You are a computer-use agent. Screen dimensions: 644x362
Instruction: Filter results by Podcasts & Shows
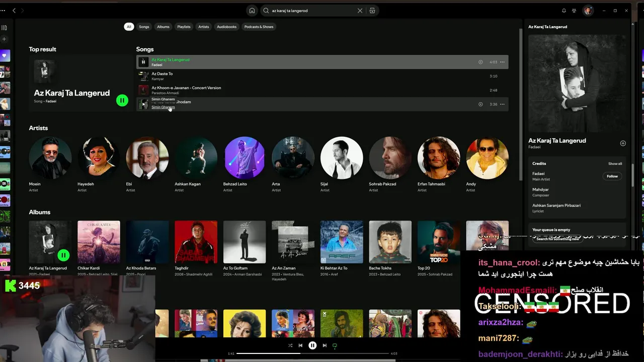coord(259,27)
